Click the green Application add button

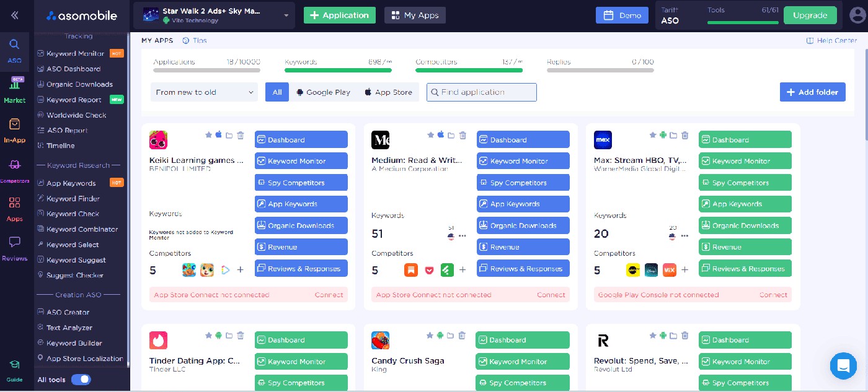pyautogui.click(x=340, y=15)
